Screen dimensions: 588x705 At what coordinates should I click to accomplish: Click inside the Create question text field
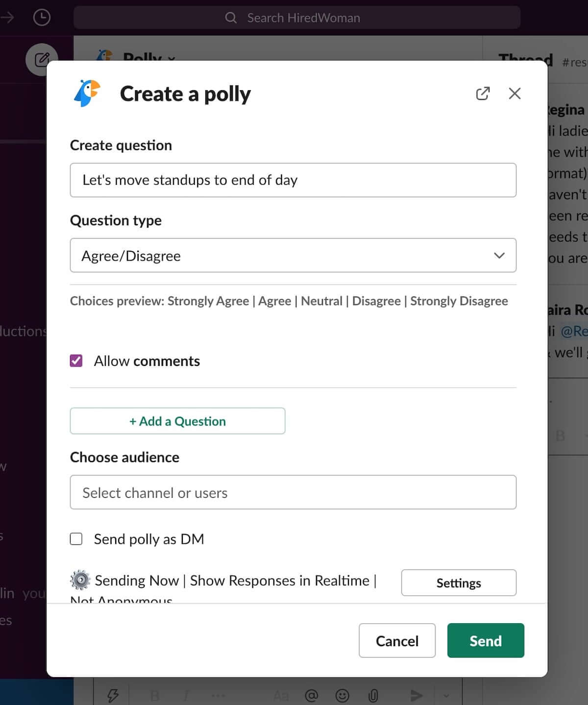coord(294,180)
